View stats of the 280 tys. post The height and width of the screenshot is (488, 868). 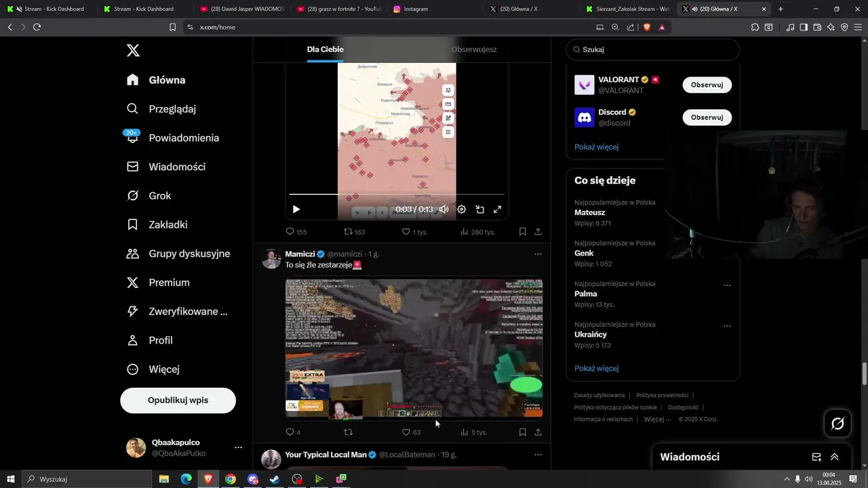[x=478, y=232]
